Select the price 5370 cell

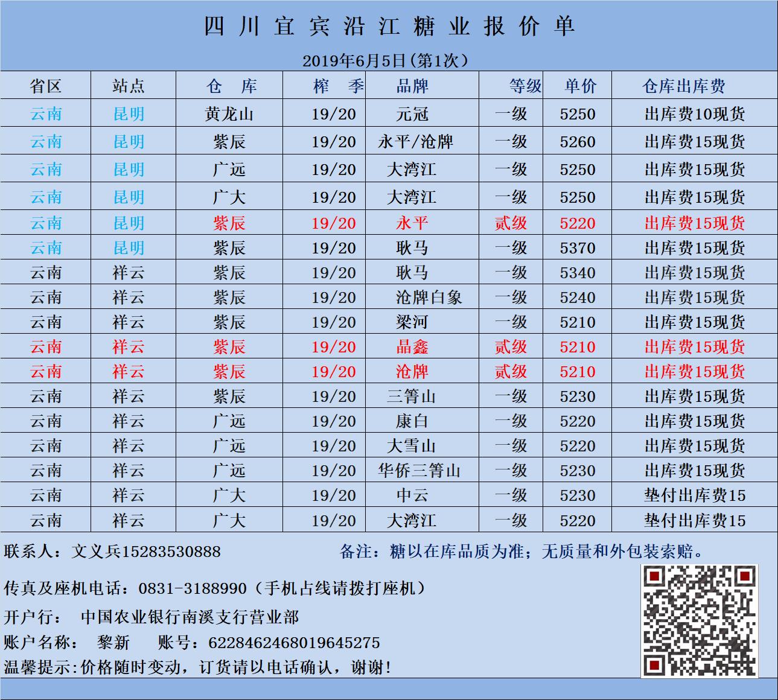(578, 248)
